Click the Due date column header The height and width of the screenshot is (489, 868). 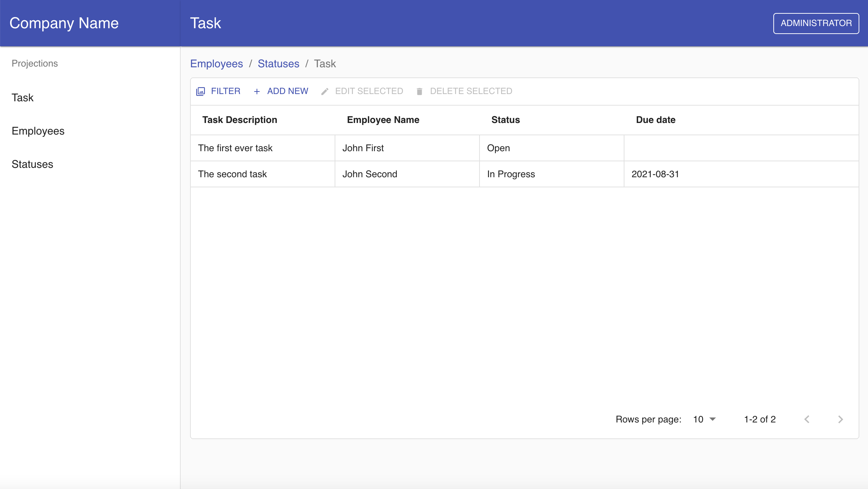tap(655, 120)
